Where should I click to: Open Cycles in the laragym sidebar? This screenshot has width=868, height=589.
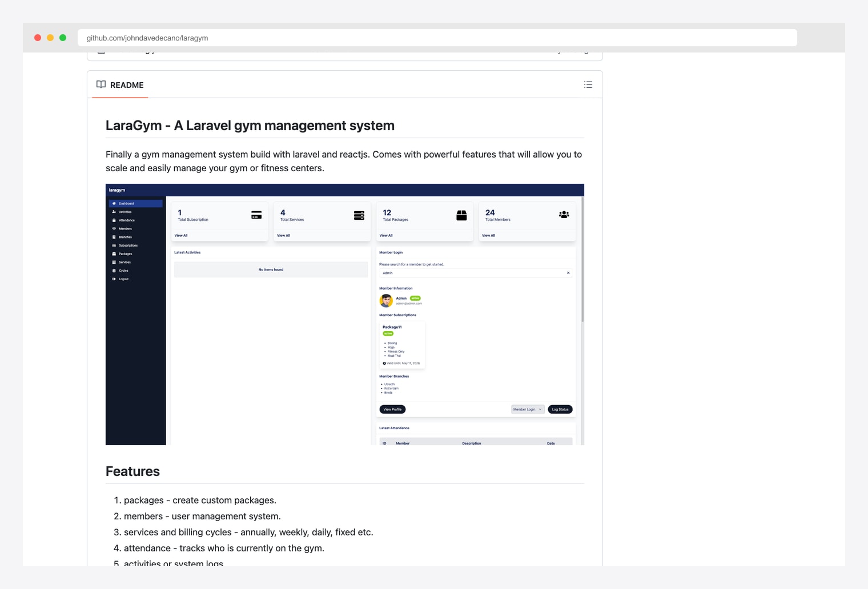(x=123, y=271)
